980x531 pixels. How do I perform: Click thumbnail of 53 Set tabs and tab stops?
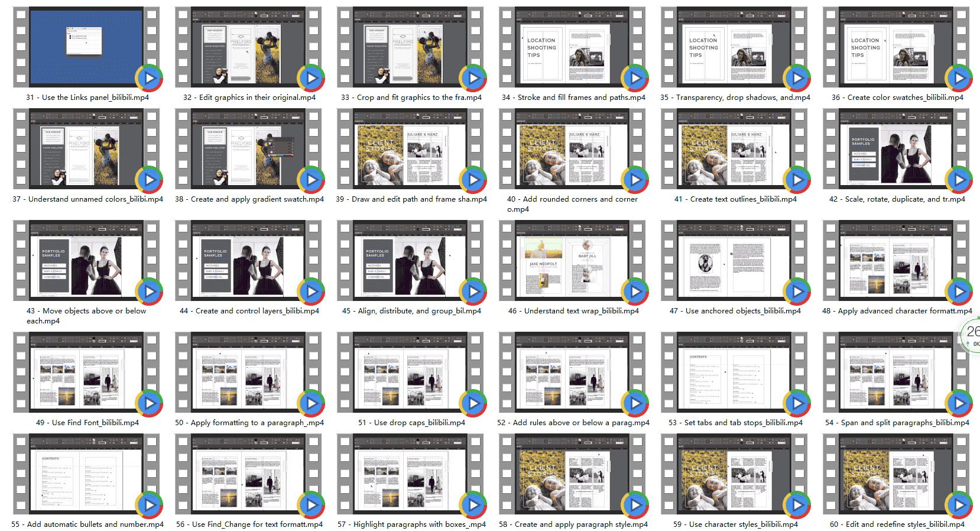pos(734,373)
